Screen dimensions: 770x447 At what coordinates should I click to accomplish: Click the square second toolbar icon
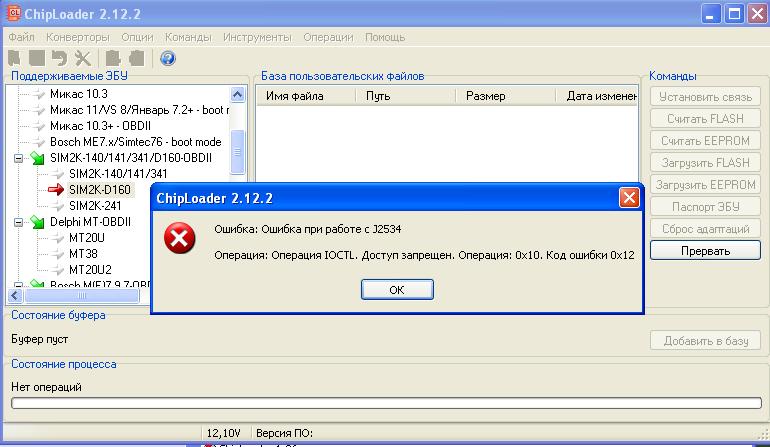tap(37, 58)
